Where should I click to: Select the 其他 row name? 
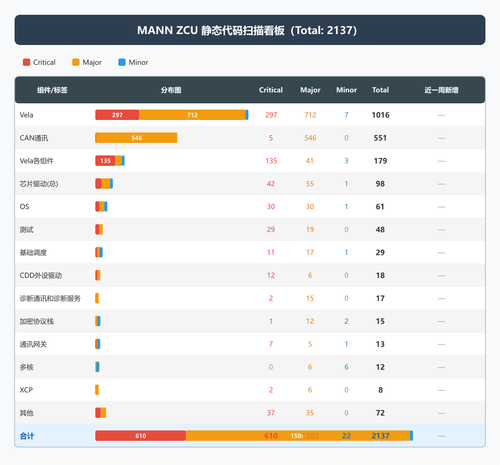27,413
